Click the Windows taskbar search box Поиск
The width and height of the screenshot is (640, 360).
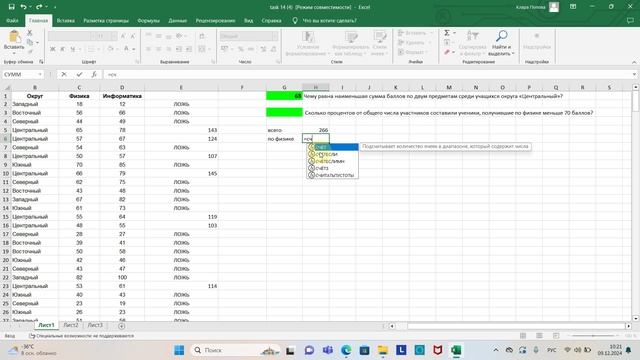pos(235,350)
